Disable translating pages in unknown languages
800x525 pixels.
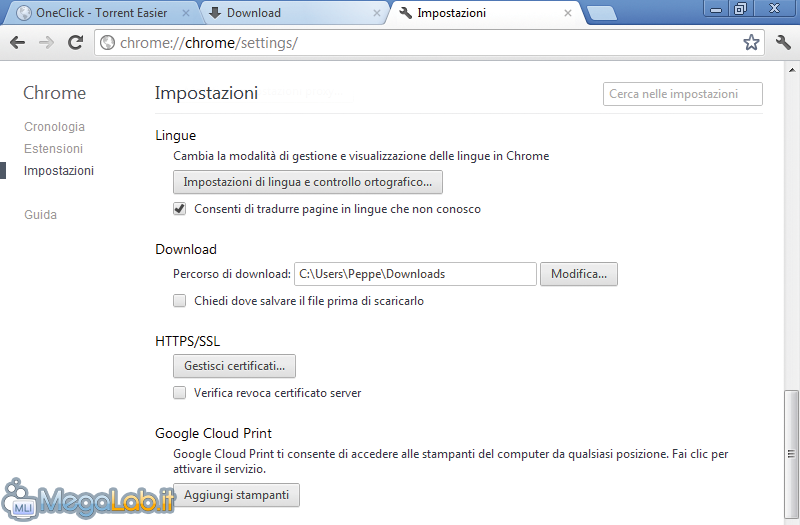[x=180, y=209]
